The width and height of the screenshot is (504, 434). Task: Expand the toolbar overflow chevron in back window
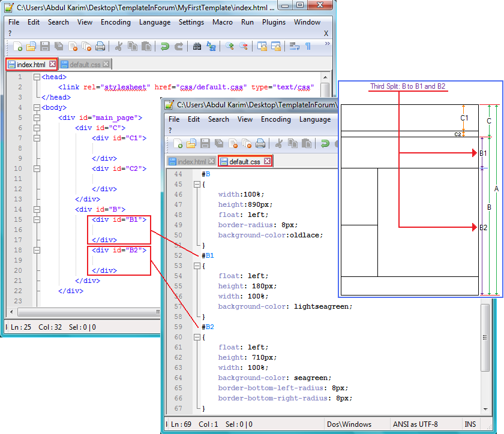pos(327,44)
